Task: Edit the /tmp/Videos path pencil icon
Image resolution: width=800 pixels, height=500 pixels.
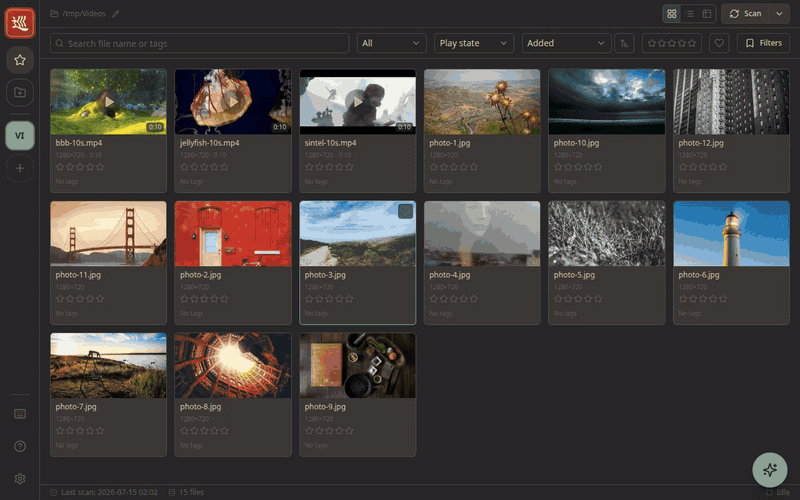Action: click(116, 14)
